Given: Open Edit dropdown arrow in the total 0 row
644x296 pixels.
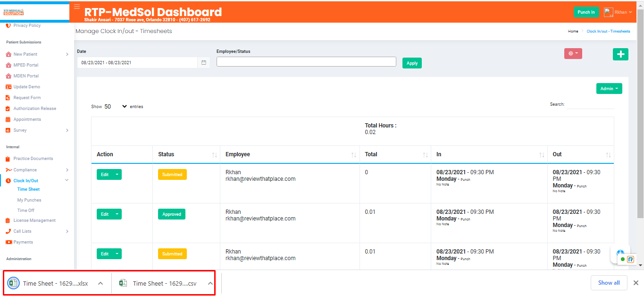Looking at the screenshot, I should click(117, 175).
